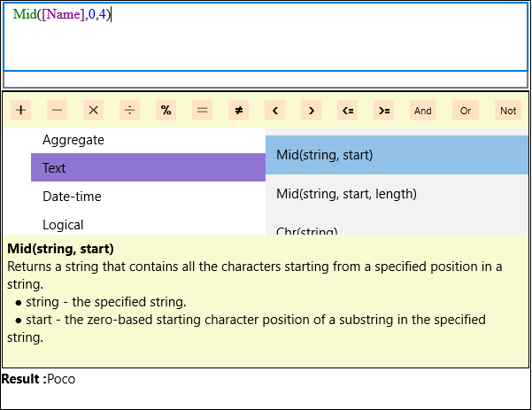
Task: Click inside the expression editor box
Action: pyautogui.click(x=266, y=36)
